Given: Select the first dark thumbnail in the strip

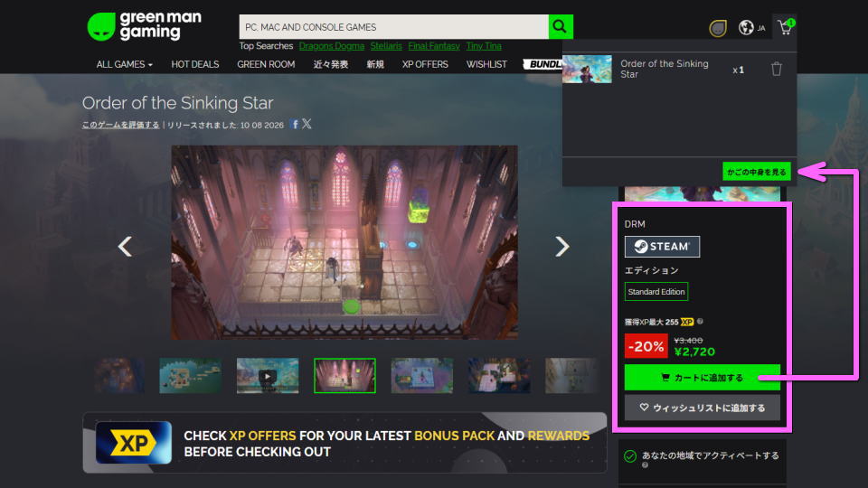Looking at the screenshot, I should click(x=119, y=376).
